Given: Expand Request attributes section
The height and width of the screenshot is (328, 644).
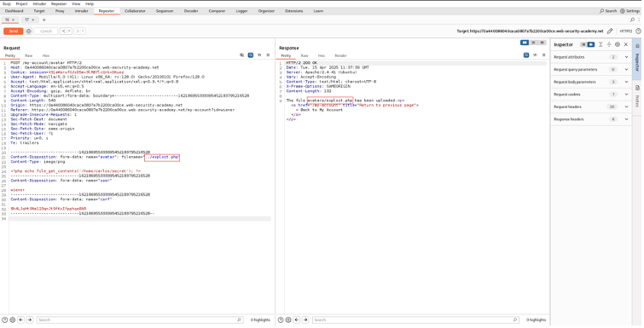Looking at the screenshot, I should pos(626,57).
